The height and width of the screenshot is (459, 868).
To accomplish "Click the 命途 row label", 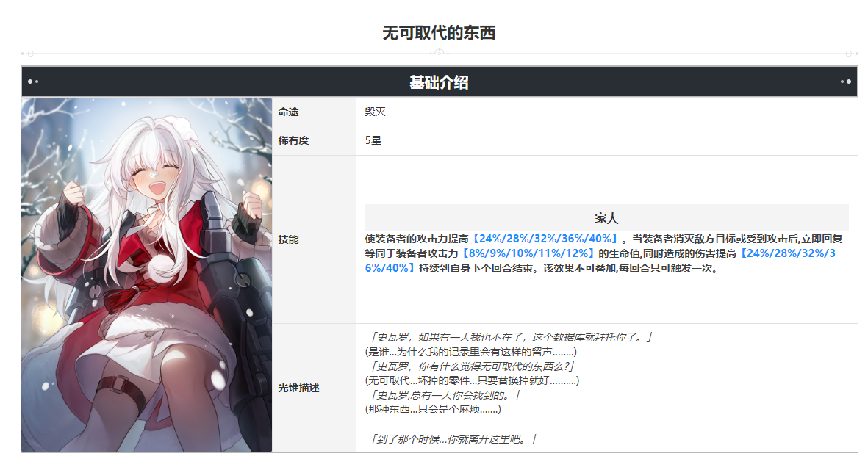I will pyautogui.click(x=288, y=112).
